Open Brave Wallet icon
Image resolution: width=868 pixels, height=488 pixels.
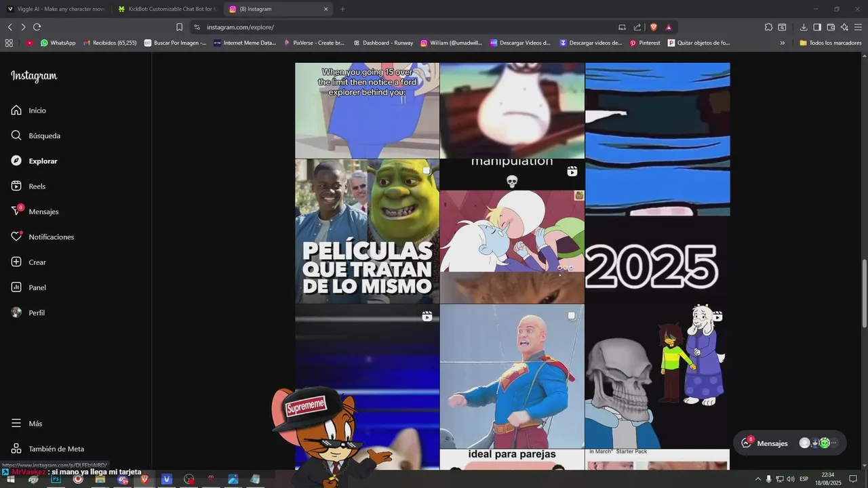click(831, 27)
